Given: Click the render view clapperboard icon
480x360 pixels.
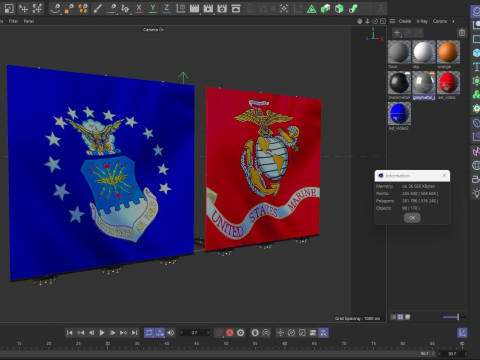Looking at the screenshot, I should (x=194, y=8).
